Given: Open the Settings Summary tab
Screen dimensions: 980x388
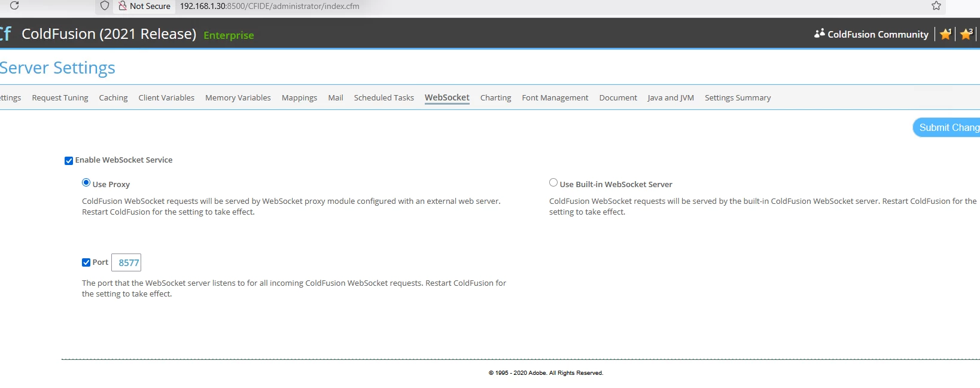Looking at the screenshot, I should pyautogui.click(x=738, y=98).
